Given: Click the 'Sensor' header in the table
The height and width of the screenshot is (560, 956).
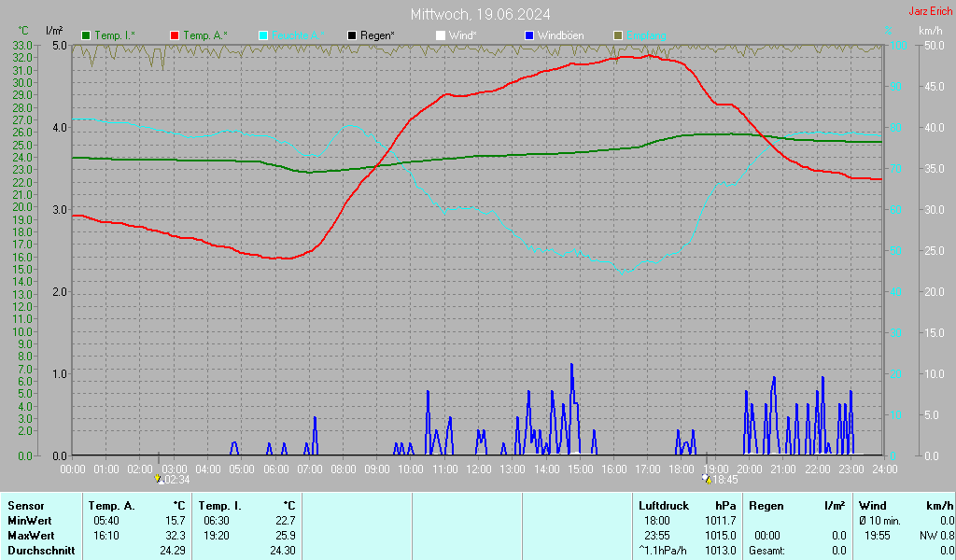Looking at the screenshot, I should [25, 506].
